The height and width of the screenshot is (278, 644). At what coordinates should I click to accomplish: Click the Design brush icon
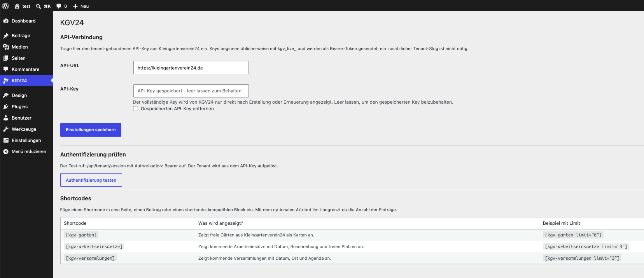point(6,96)
